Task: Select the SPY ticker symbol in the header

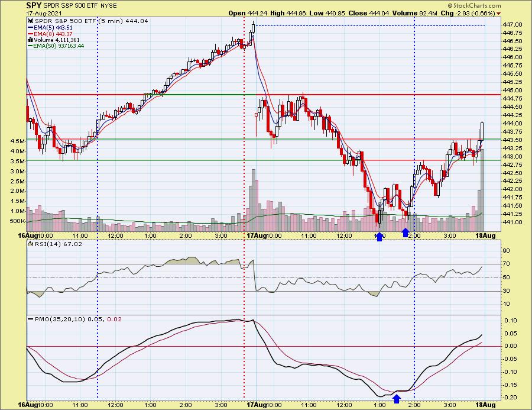Action: pos(34,5)
